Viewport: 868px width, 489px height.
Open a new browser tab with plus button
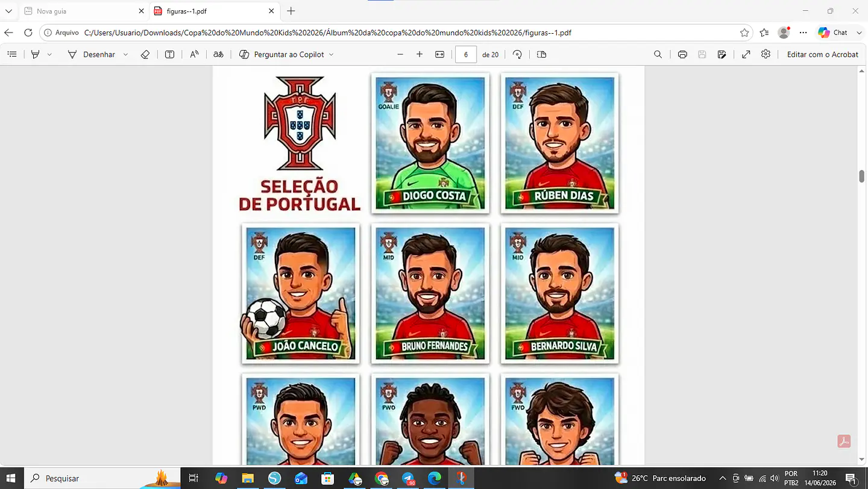coord(291,11)
